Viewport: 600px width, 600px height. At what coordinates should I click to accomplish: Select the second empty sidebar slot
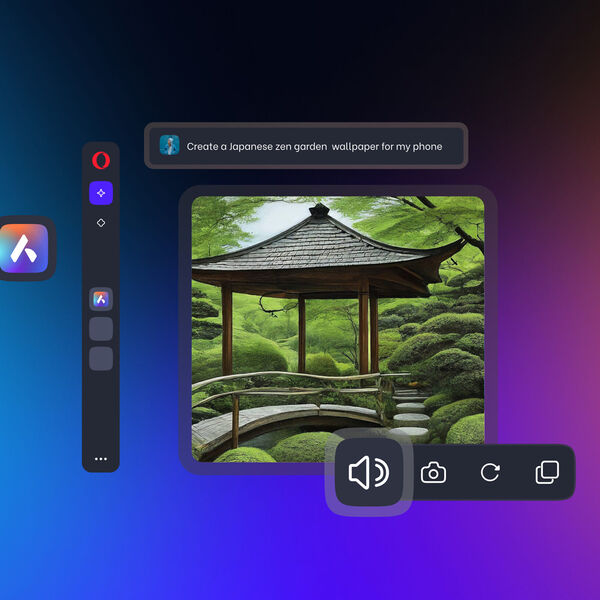point(101,358)
